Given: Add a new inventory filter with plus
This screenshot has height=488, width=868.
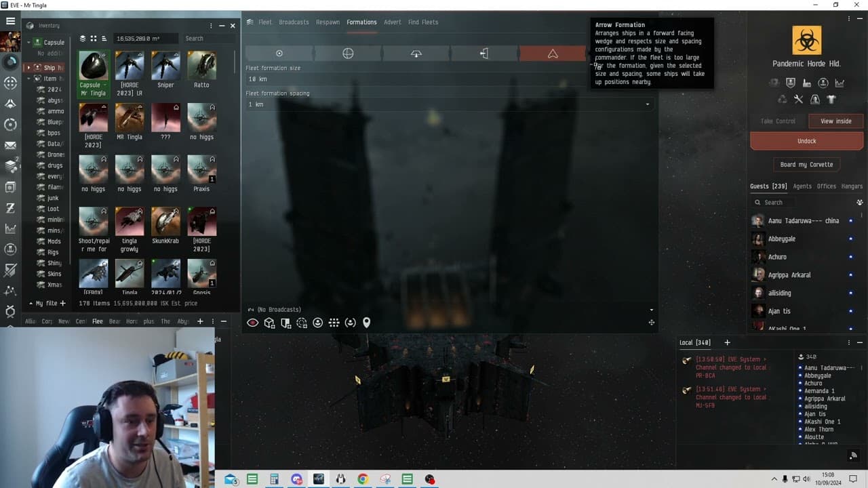Looking at the screenshot, I should click(x=63, y=303).
